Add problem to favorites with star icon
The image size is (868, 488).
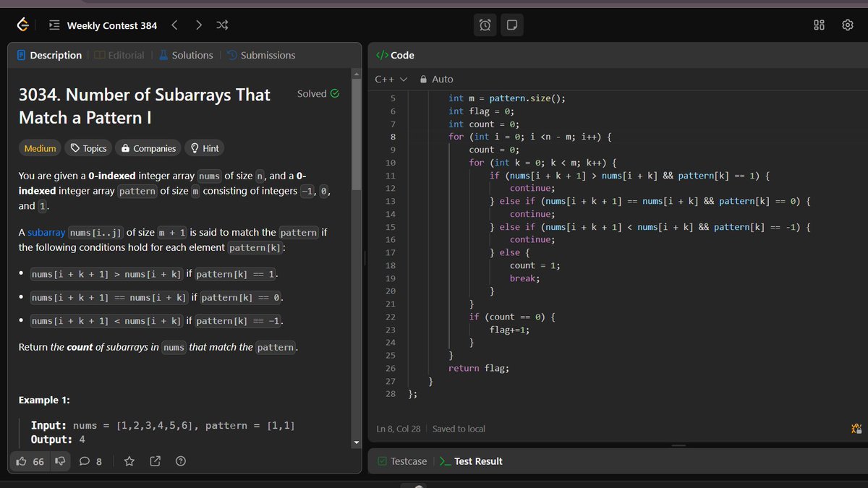(x=129, y=461)
